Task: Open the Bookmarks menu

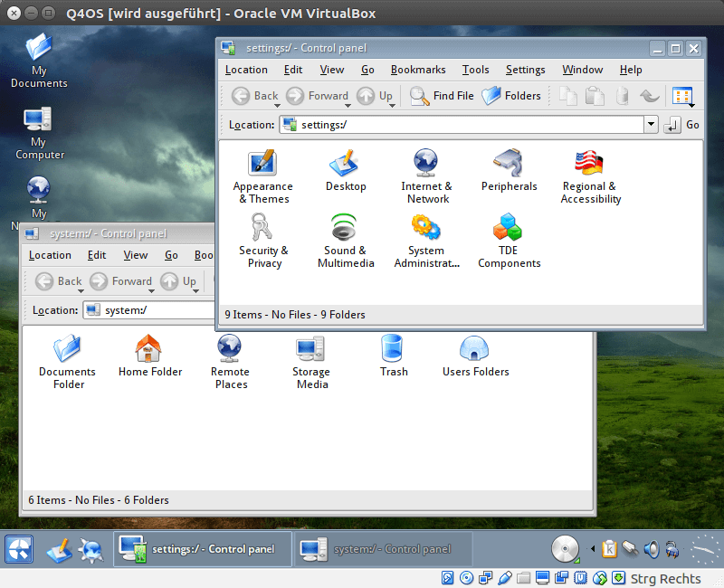Action: [417, 70]
